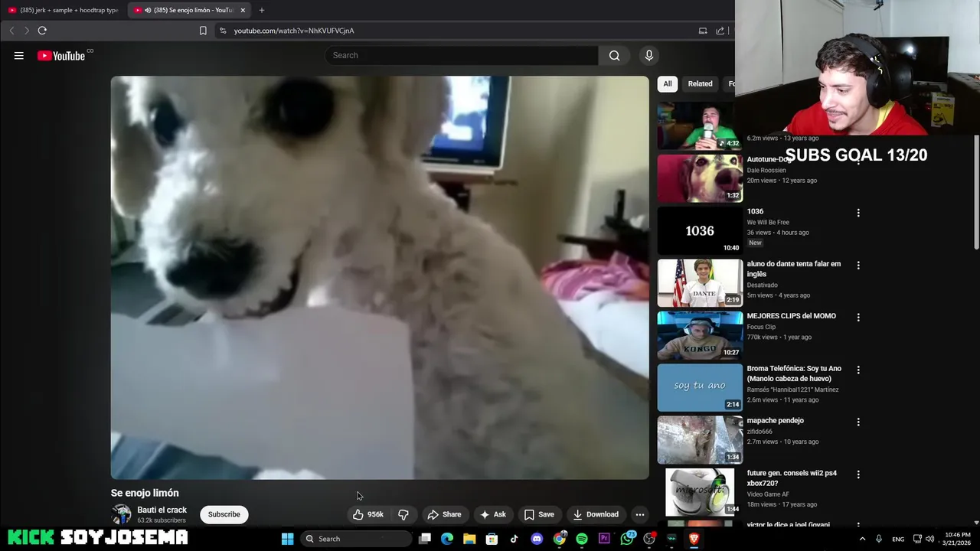Image resolution: width=980 pixels, height=551 pixels.
Task: Open the future gen. consels wii2 title
Action: point(791,478)
